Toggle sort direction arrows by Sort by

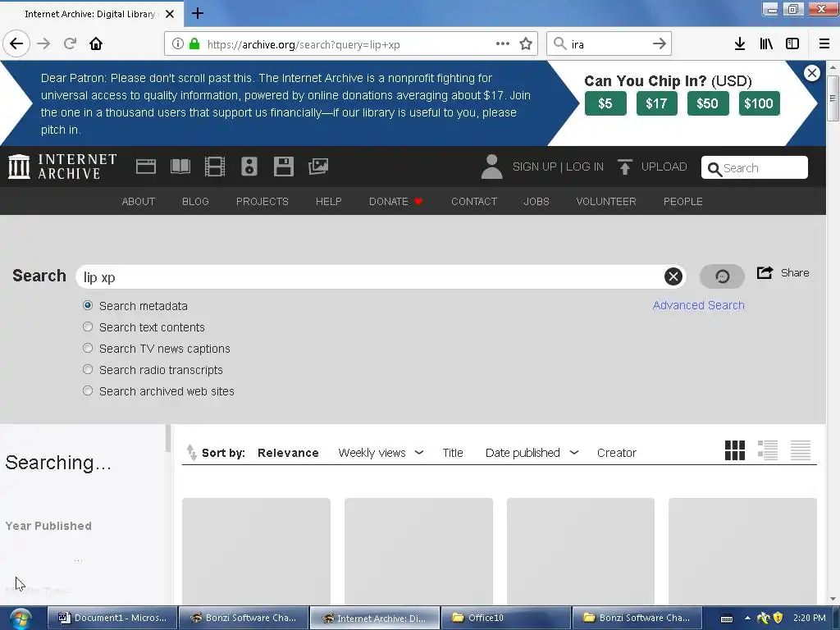[191, 453]
